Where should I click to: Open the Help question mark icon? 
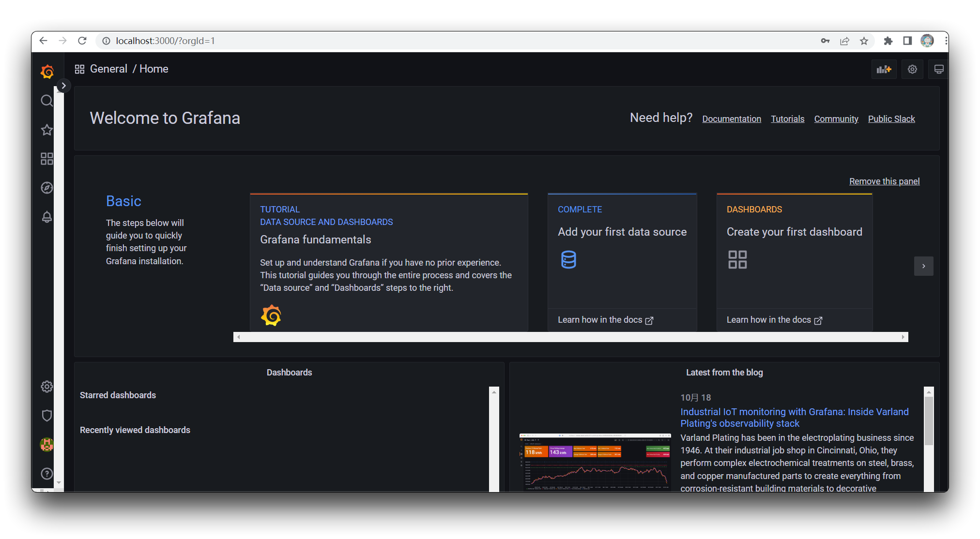[x=46, y=474]
